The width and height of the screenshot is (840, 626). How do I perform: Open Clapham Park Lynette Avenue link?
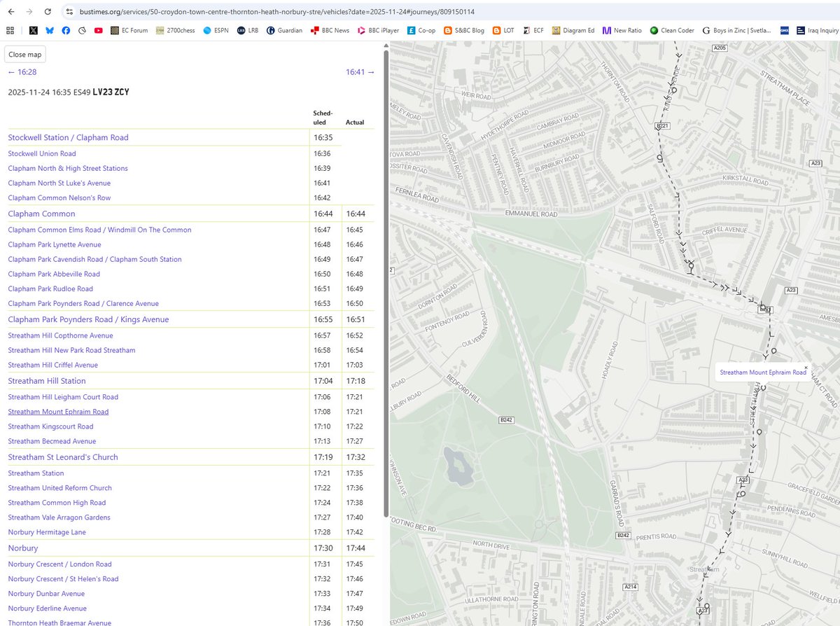(x=55, y=244)
